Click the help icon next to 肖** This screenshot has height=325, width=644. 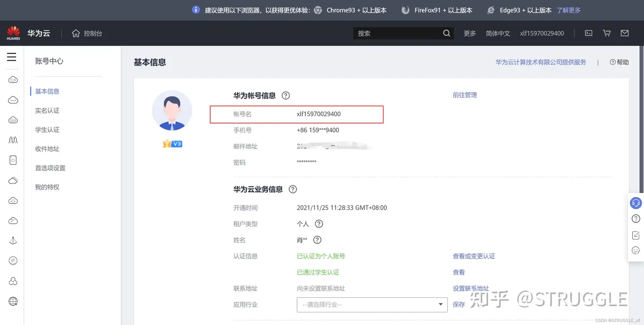coord(317,240)
